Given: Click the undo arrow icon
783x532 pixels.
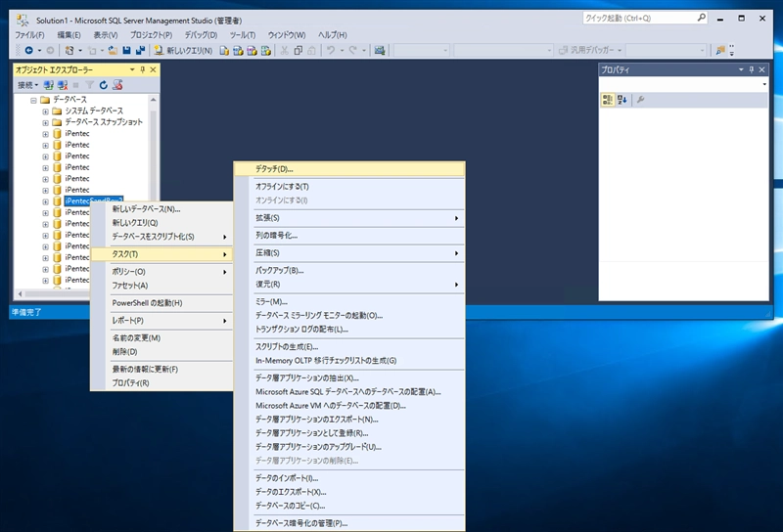Looking at the screenshot, I should 331,50.
